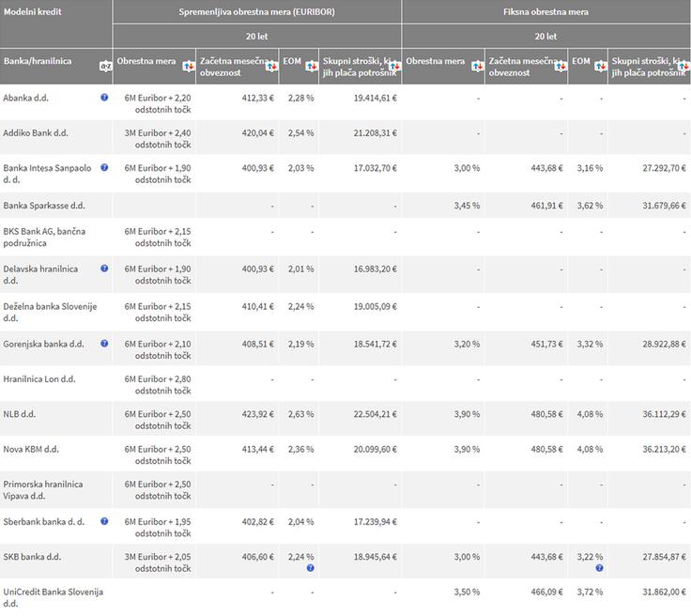Viewport: 691px width, 616px height.
Task: Click SKB variable payment 406,60 €
Action: pyautogui.click(x=258, y=557)
